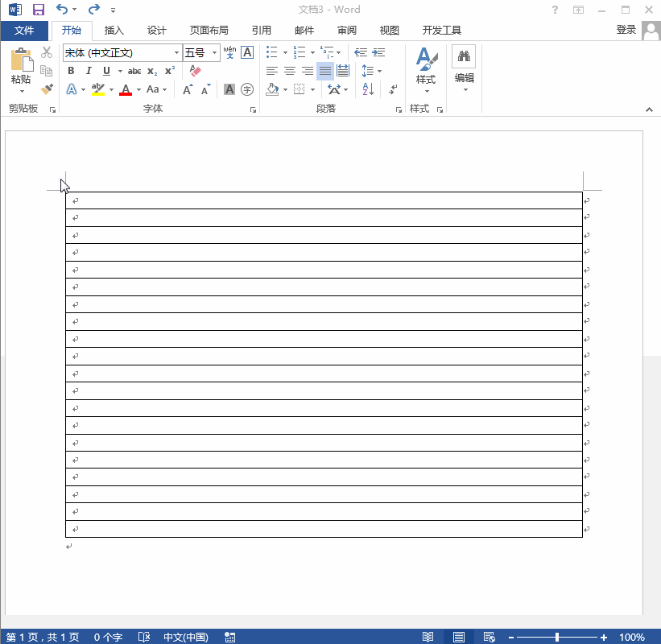Open the font size dropdown

[x=215, y=52]
